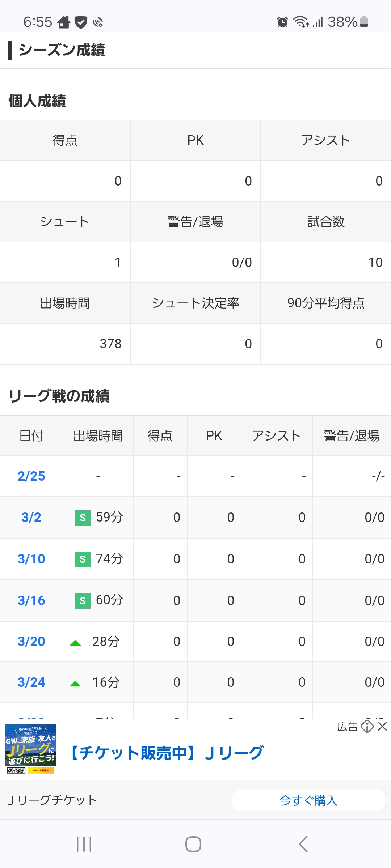Open the 3/24 match link

pos(31,682)
